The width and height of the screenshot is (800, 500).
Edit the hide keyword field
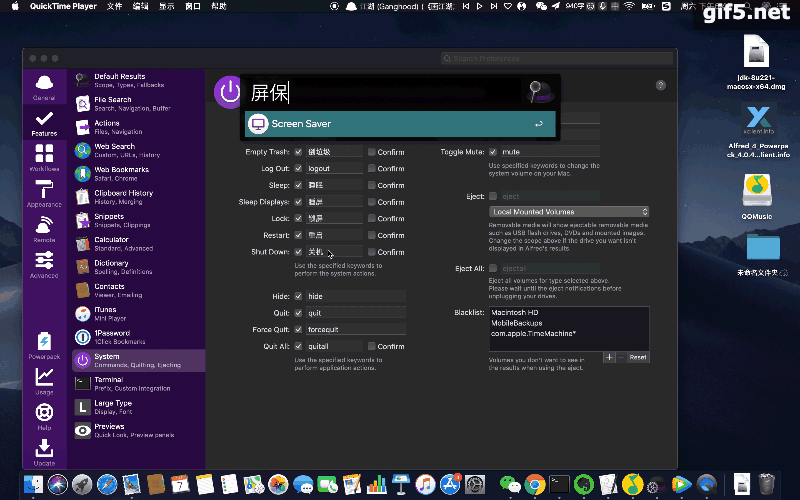point(356,296)
